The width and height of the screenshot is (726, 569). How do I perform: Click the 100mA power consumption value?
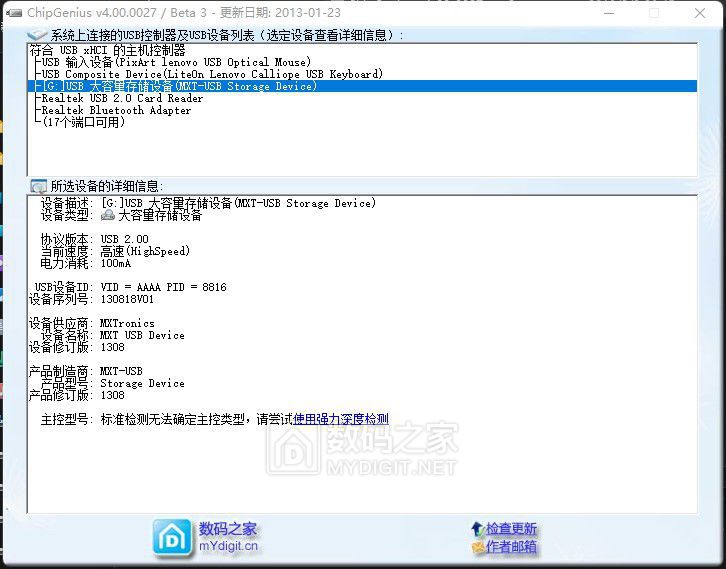coord(116,263)
